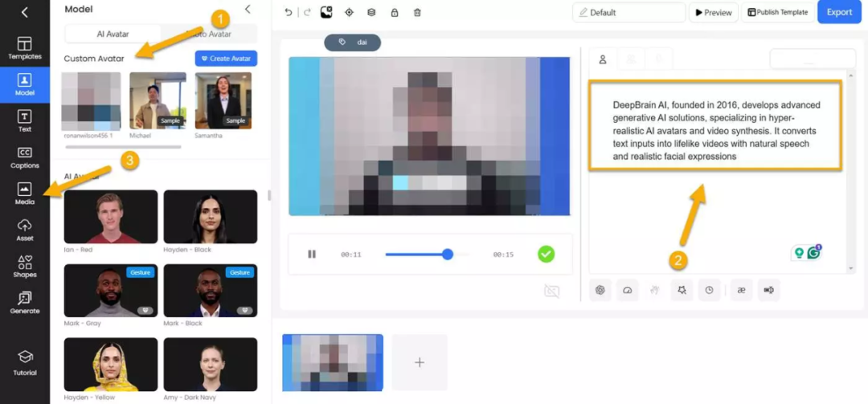Open the Text tool in the sidebar
Screen dimensions: 868x404
click(24, 121)
